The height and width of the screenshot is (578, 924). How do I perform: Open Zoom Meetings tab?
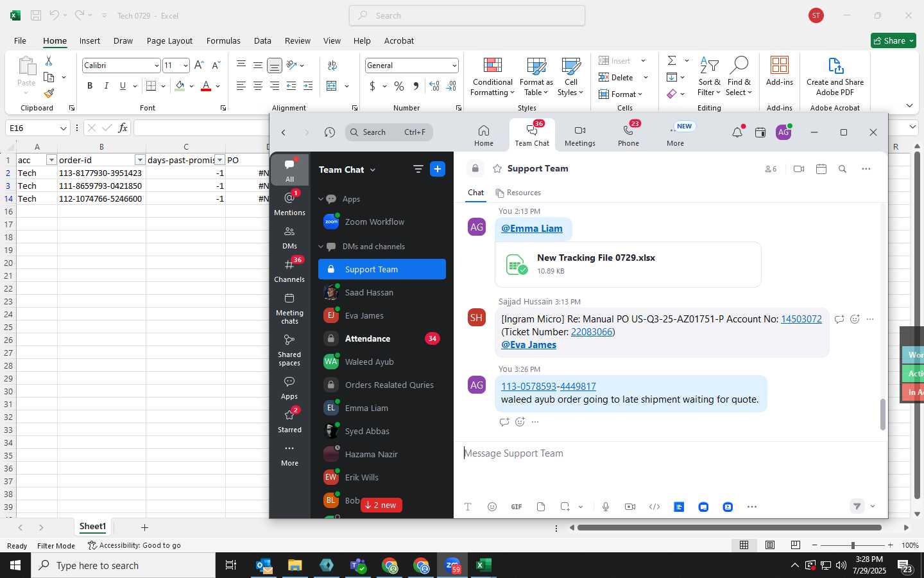point(580,136)
